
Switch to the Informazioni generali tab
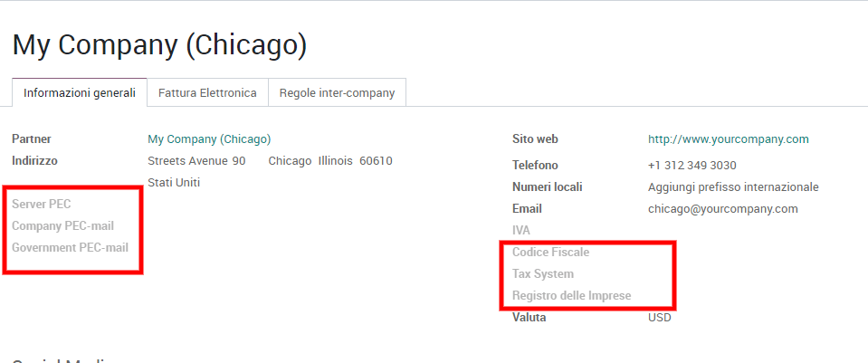(x=80, y=93)
